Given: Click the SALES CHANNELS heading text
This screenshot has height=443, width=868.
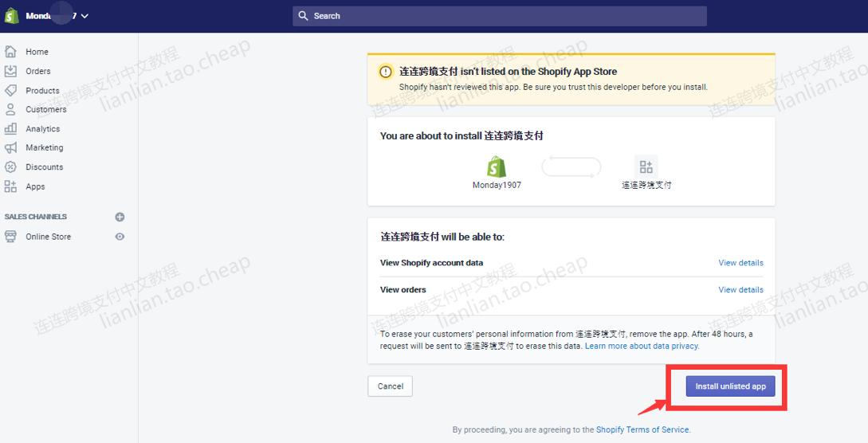Looking at the screenshot, I should pyautogui.click(x=35, y=217).
